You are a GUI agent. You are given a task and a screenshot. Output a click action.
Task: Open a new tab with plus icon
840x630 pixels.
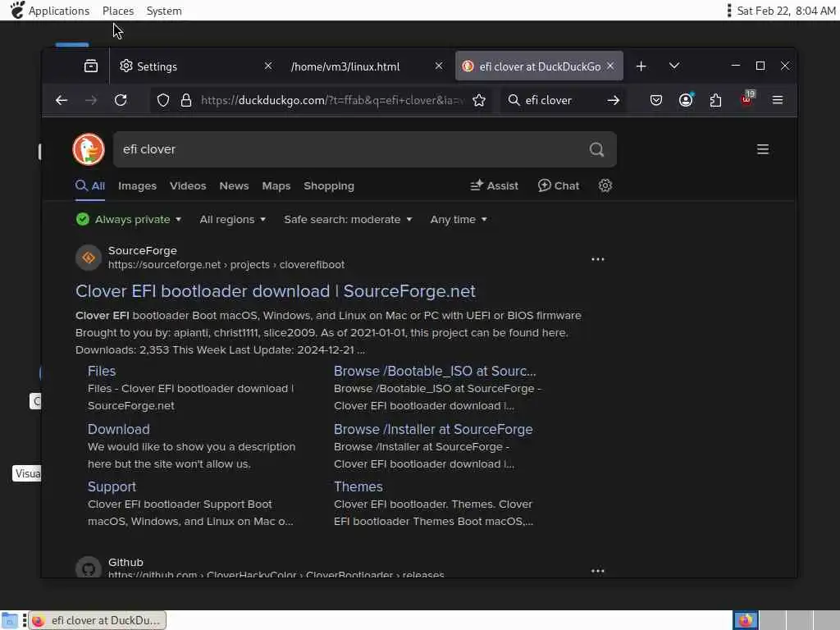[641, 66]
